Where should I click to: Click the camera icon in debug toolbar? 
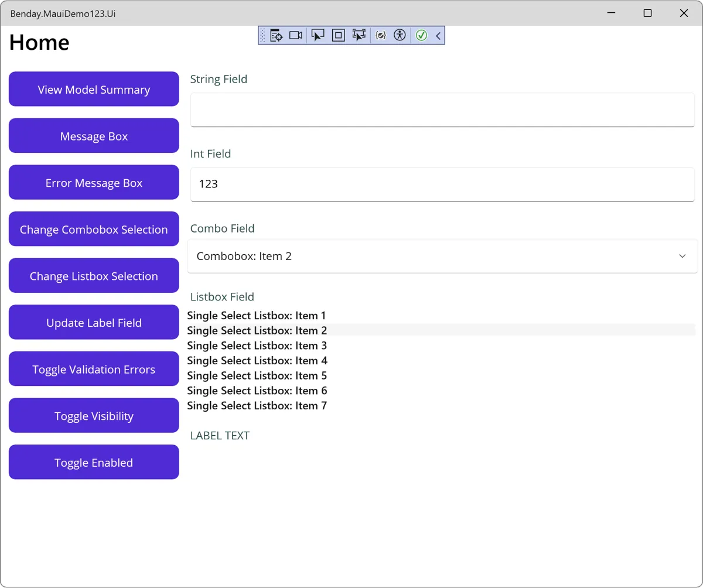coord(296,36)
